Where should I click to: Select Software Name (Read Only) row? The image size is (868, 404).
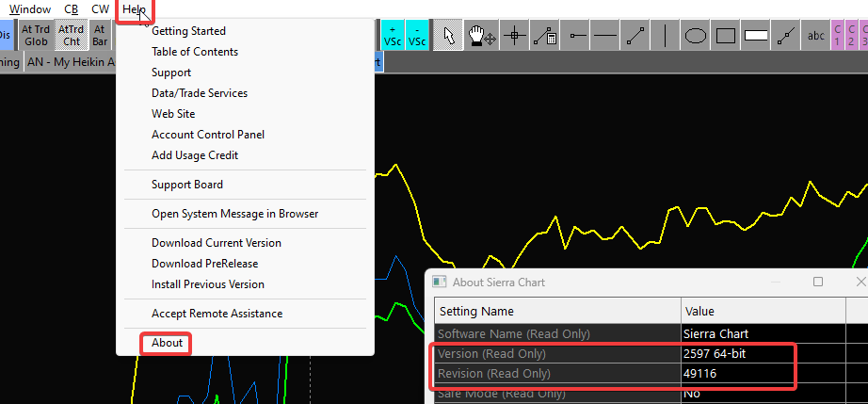(x=557, y=334)
